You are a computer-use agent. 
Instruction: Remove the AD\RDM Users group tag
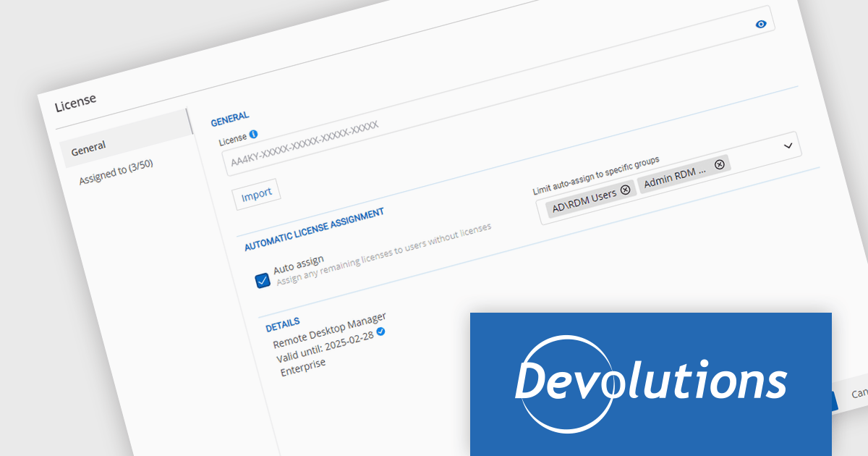pyautogui.click(x=626, y=190)
